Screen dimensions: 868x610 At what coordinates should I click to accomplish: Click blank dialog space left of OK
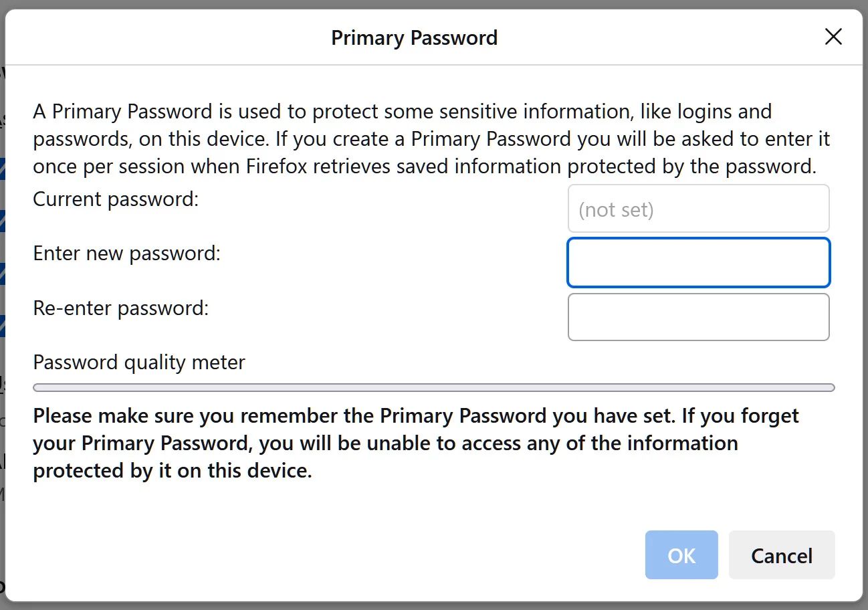click(x=334, y=555)
